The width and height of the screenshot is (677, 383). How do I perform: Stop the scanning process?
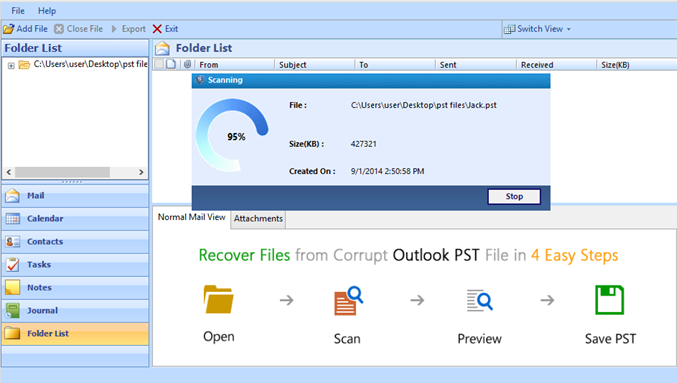click(x=514, y=196)
